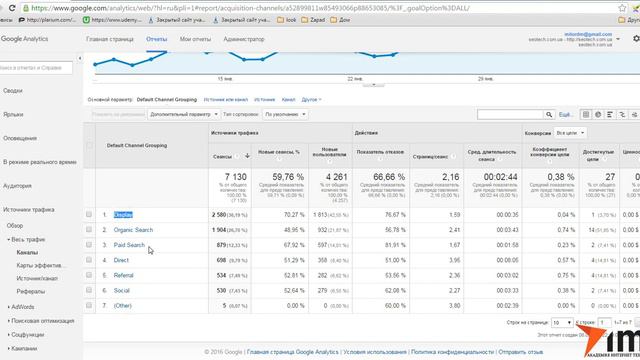Click the Канал primary dimension link
Viewport: 640px width, 360px height.
point(288,100)
